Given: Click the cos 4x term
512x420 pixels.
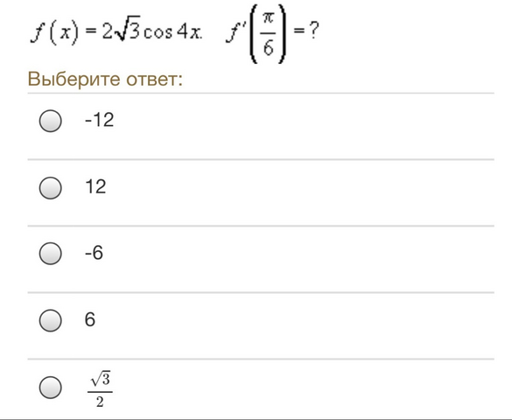Looking at the screenshot, I should pos(172,32).
